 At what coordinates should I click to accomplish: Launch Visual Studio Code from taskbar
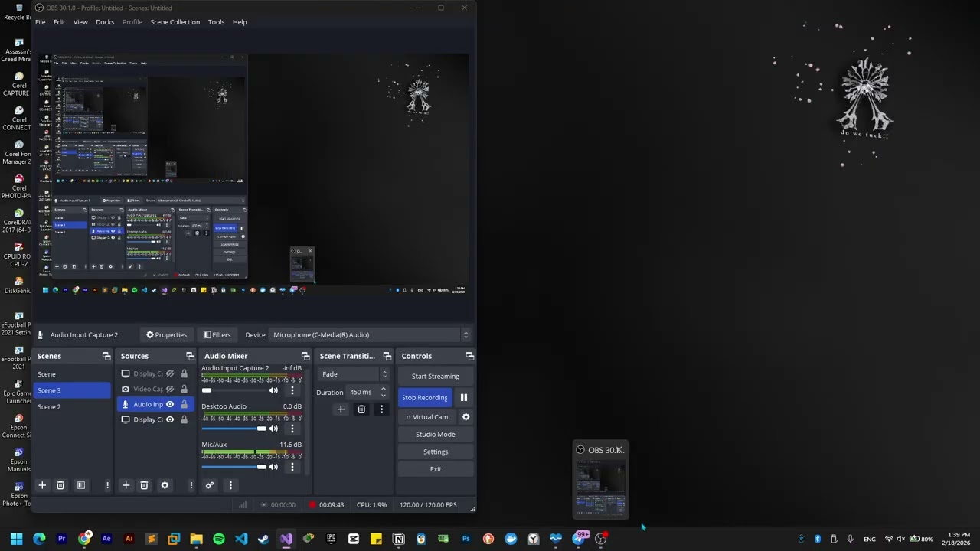click(x=241, y=539)
